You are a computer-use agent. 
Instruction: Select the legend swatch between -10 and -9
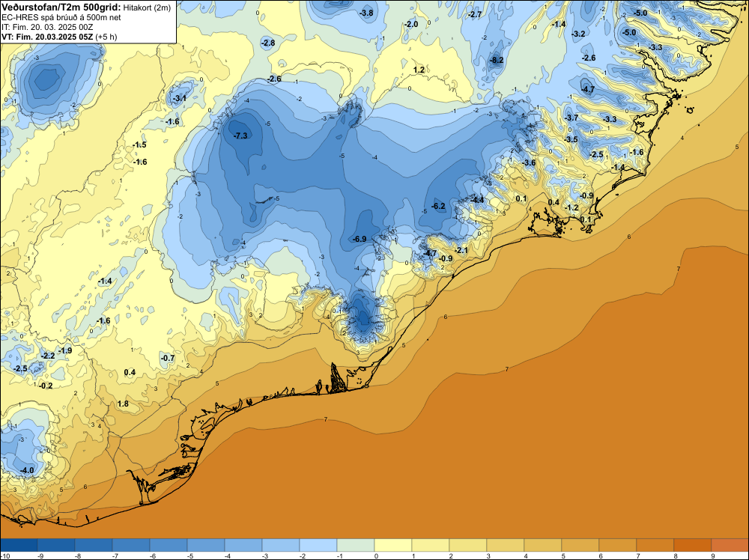19,545
